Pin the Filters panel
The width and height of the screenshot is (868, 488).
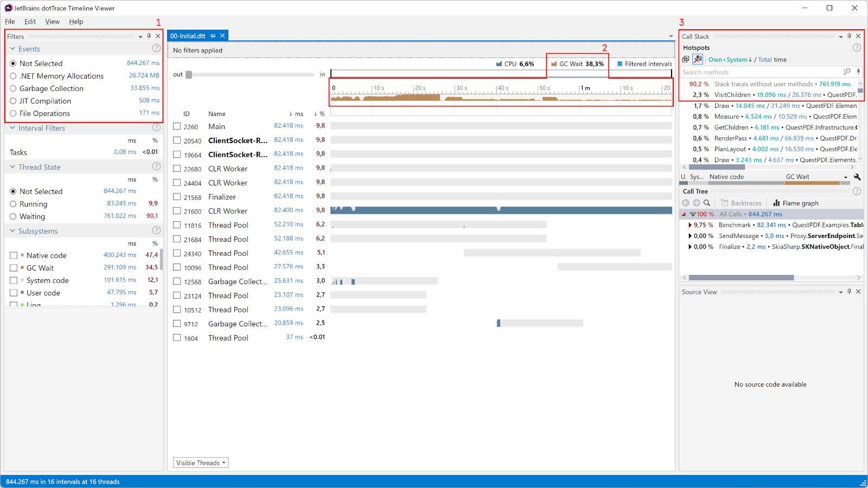pos(149,36)
